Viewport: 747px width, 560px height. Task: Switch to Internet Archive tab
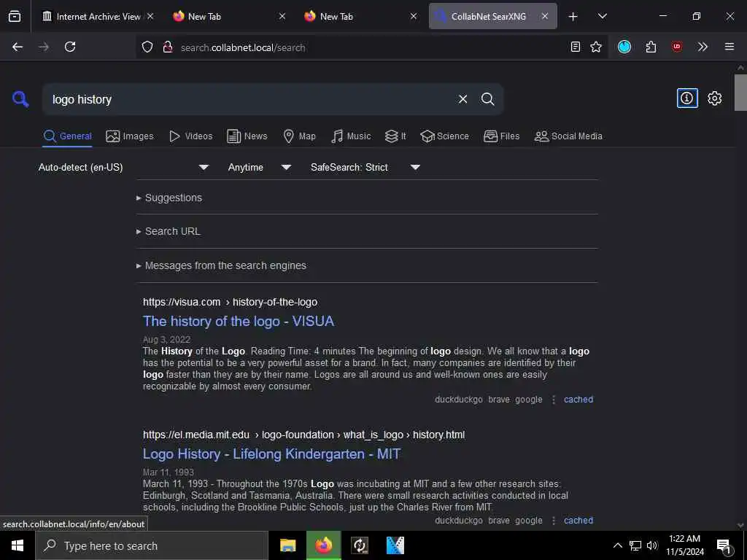(x=98, y=16)
